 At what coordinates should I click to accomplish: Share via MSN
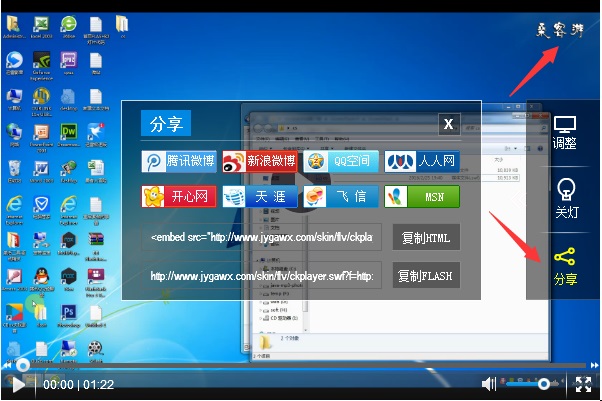422,197
